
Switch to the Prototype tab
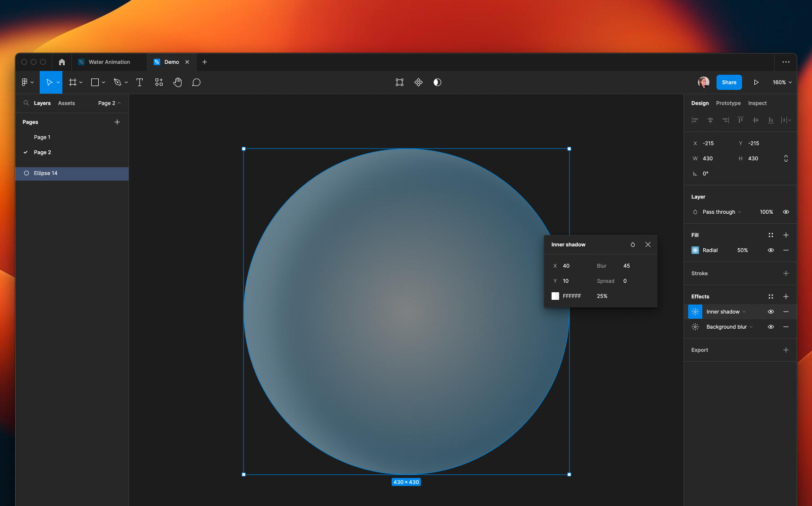coord(728,103)
